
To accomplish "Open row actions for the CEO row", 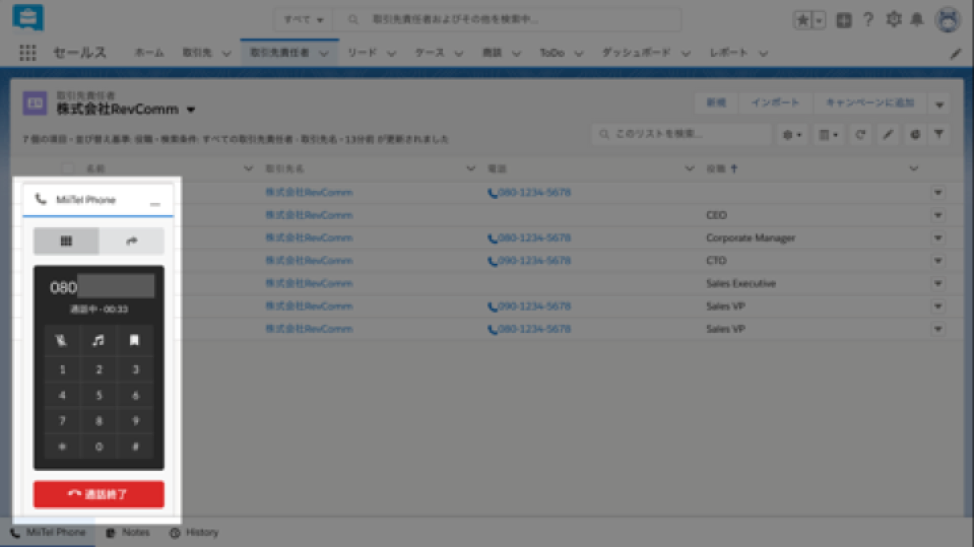I will pos(938,215).
